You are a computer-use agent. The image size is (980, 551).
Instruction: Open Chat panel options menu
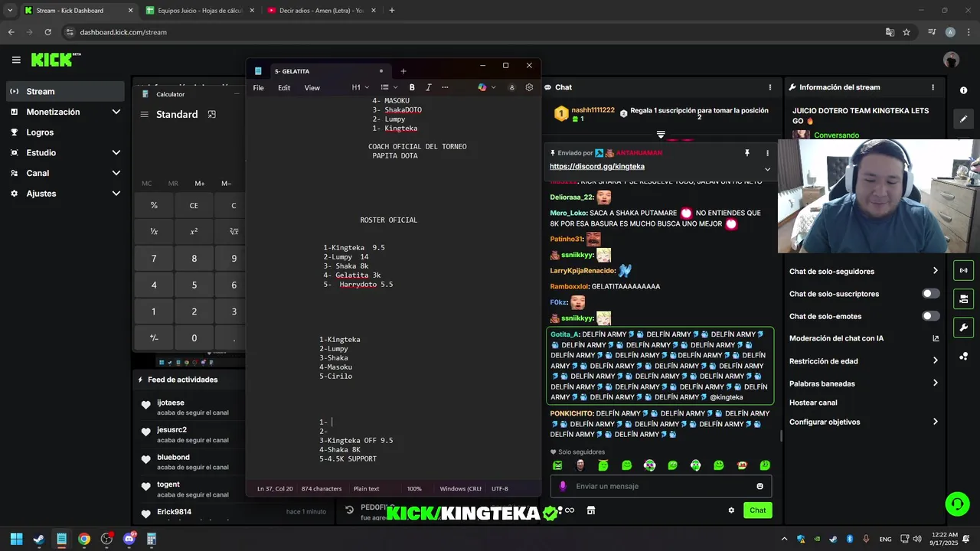(x=770, y=87)
